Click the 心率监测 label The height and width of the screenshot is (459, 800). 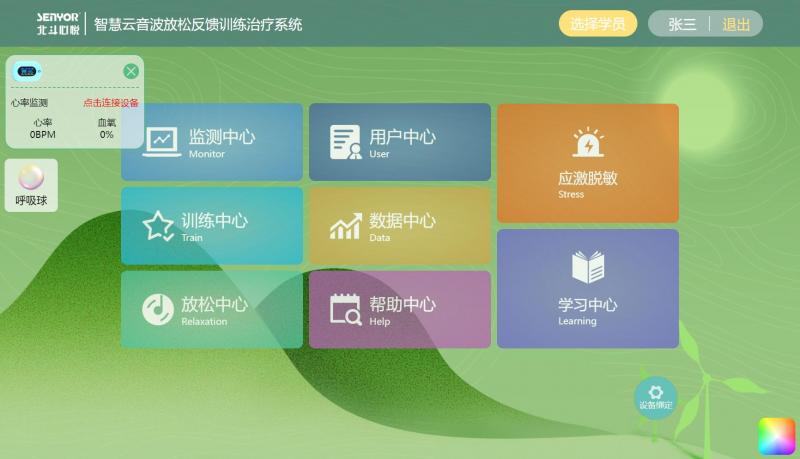29,103
